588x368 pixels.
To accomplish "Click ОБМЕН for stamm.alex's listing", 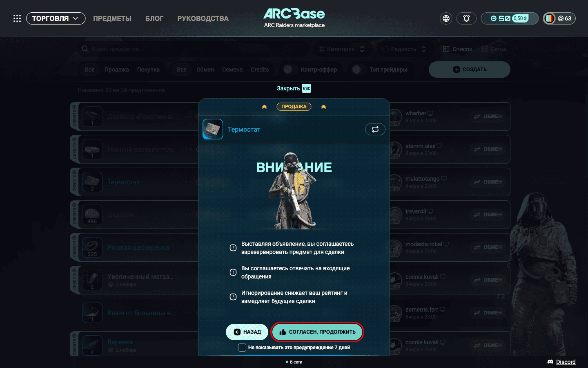I will (488, 149).
